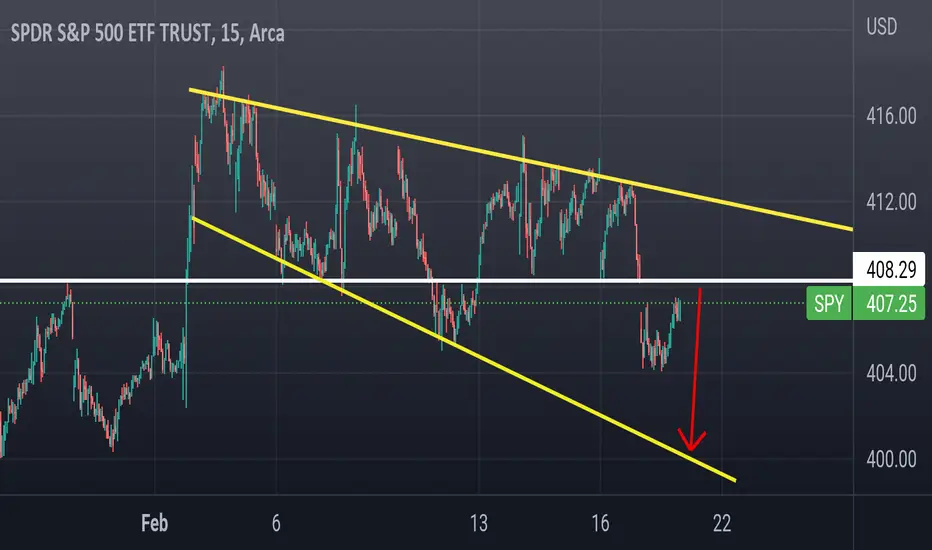Click the 404.00 price axis value
This screenshot has height=550, width=932.
click(891, 373)
